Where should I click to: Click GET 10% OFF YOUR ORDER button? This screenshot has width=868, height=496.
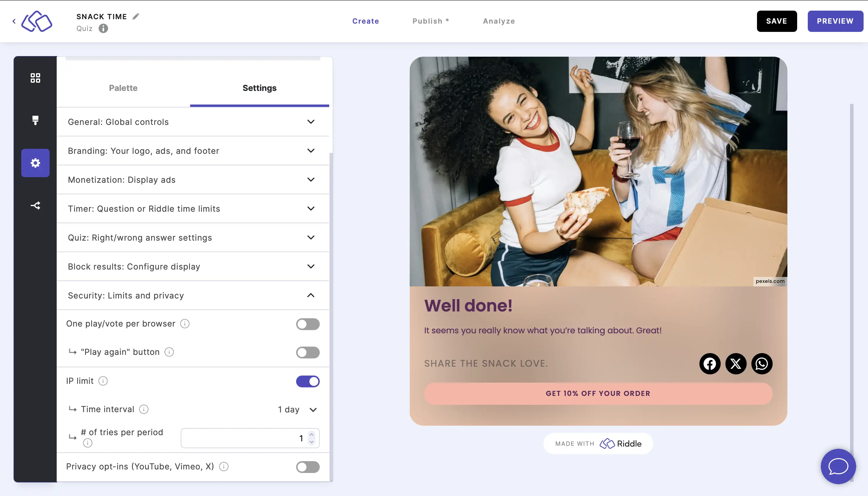point(598,393)
